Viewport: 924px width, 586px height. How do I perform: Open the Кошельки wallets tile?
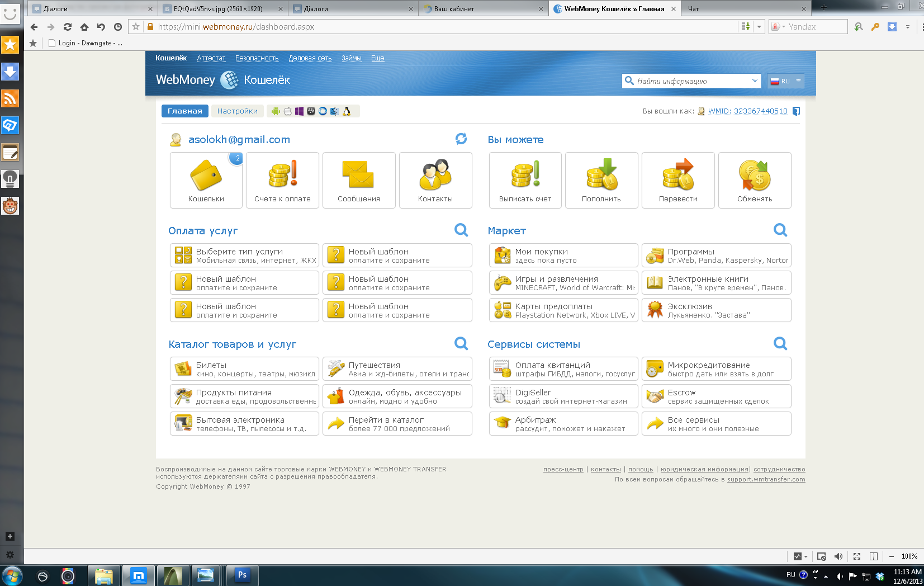point(206,180)
